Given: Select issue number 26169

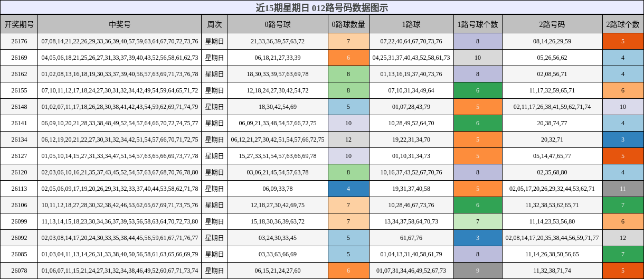Looking at the screenshot, I should pos(19,58).
